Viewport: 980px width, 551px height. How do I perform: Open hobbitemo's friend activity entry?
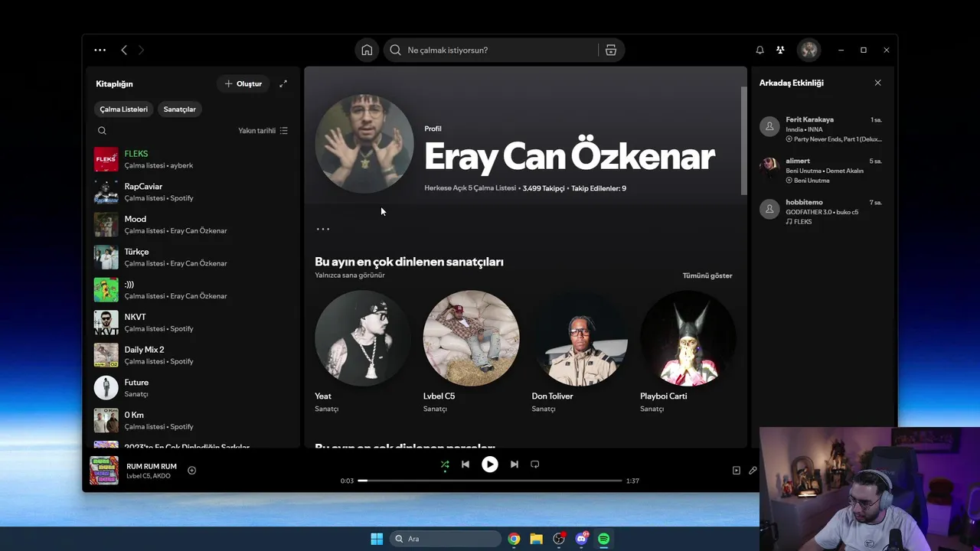[x=822, y=212]
